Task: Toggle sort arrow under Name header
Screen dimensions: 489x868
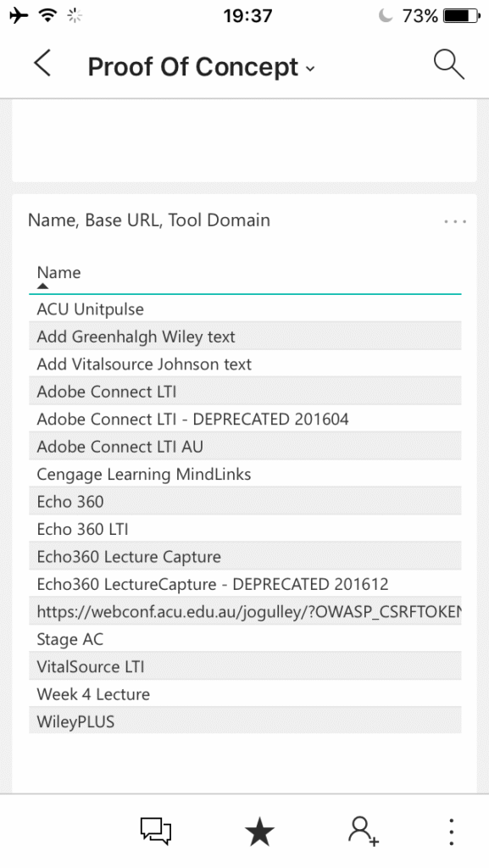Action: [x=42, y=287]
